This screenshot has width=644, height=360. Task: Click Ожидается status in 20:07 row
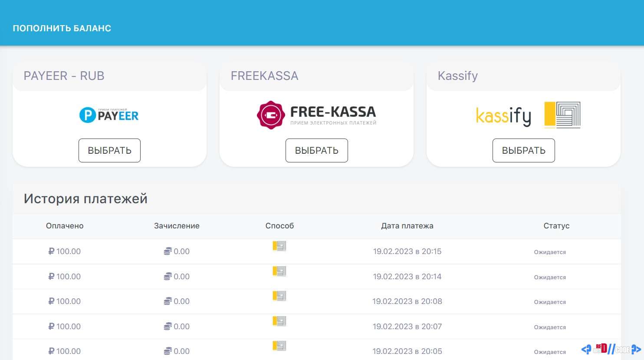point(550,327)
